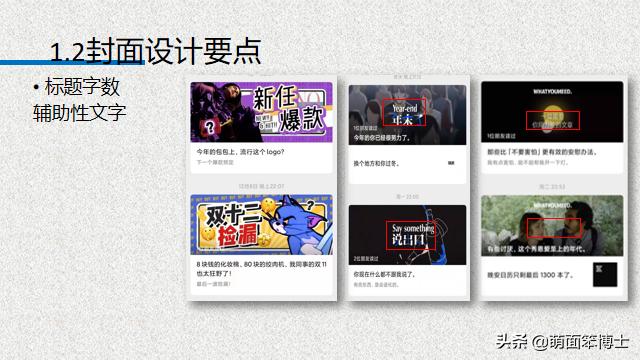Open article titled 「不要害怕」更有效的安慰办法

542,152
